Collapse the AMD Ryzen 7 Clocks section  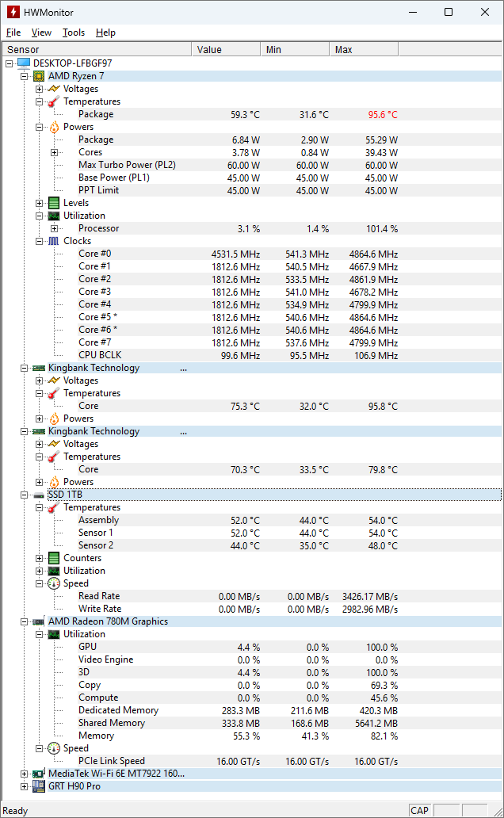coord(39,241)
